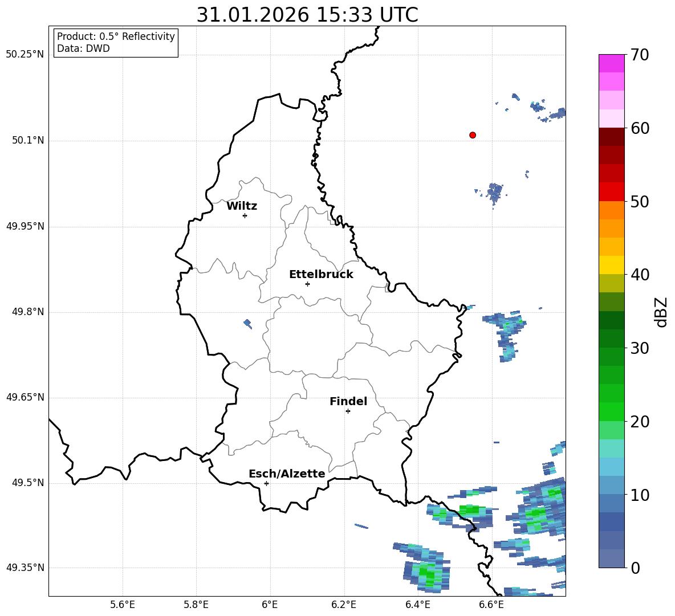Click the Wiltz station cross marker
The height and width of the screenshot is (616, 675).
click(245, 216)
